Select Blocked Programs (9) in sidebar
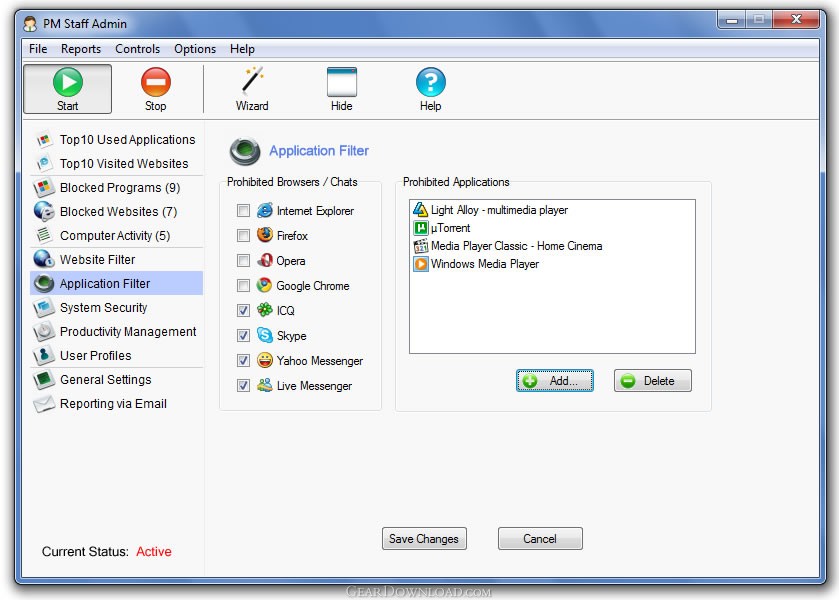This screenshot has height=600, width=839. click(117, 187)
